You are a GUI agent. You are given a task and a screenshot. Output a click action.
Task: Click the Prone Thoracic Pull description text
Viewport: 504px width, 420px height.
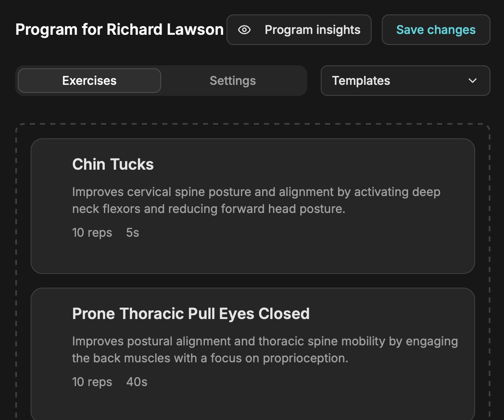point(265,350)
